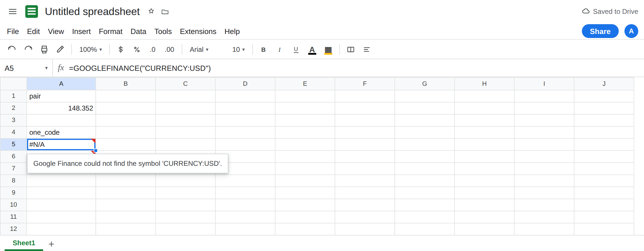Viewport: 644px width, 251px height.
Task: Select the Sheet1 tab
Action: click(24, 243)
